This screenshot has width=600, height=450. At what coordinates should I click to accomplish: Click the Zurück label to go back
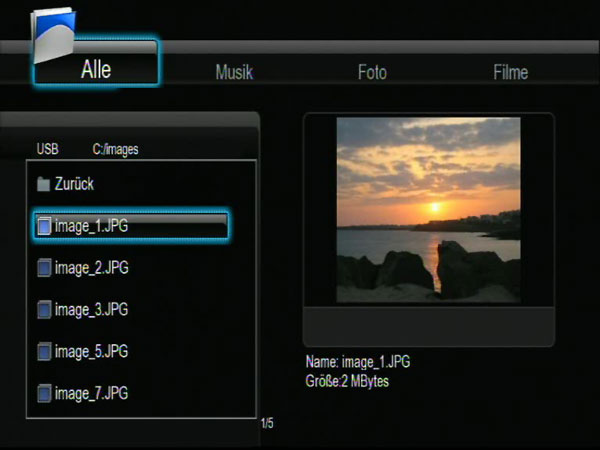point(74,184)
